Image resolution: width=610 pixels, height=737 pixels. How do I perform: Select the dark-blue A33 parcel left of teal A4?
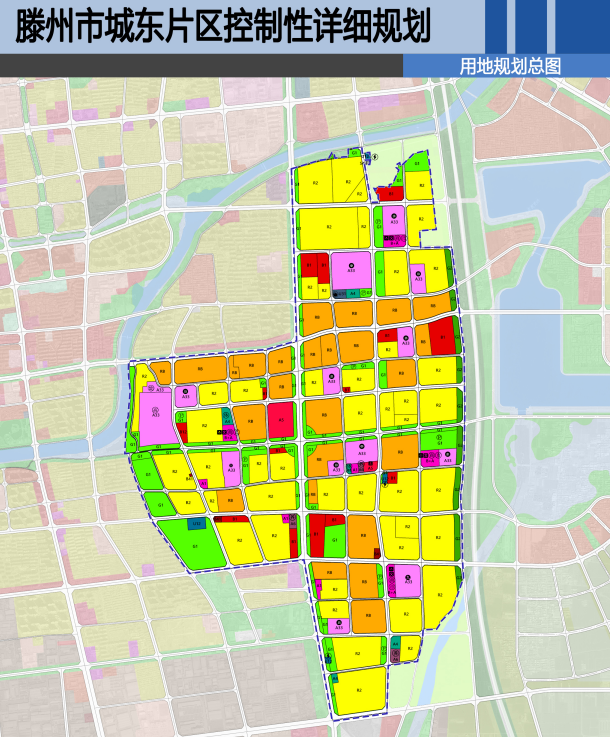point(340,293)
